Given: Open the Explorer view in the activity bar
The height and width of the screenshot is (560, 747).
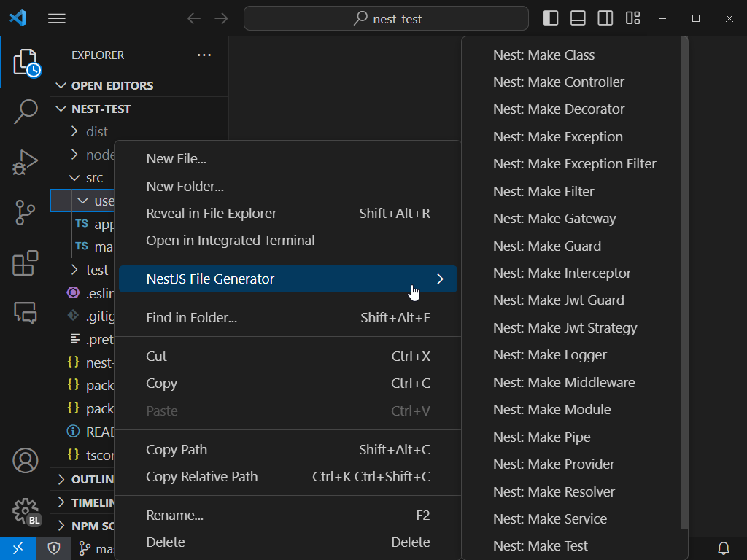Looking at the screenshot, I should [x=26, y=63].
